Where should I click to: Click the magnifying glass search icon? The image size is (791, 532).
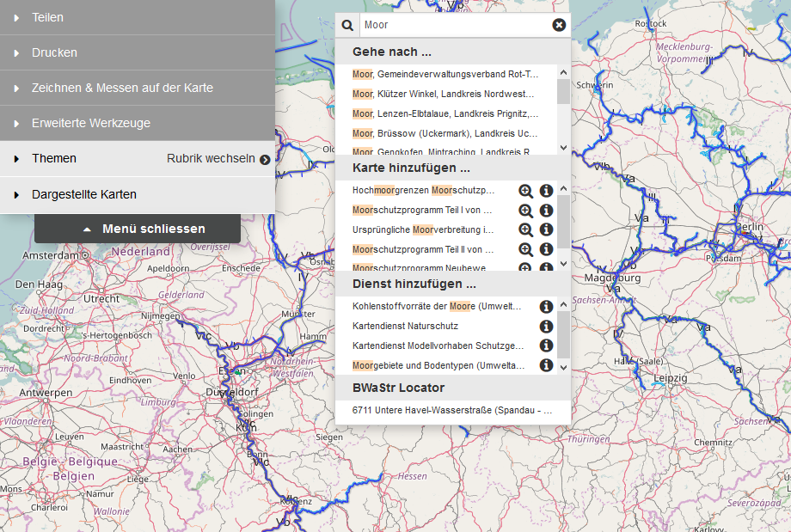coord(347,24)
